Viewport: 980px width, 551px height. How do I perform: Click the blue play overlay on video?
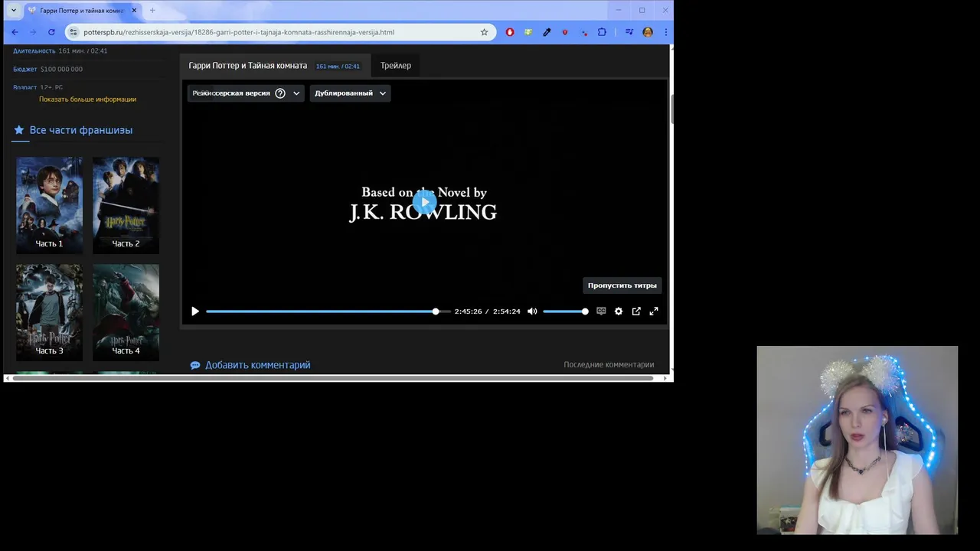tap(424, 203)
